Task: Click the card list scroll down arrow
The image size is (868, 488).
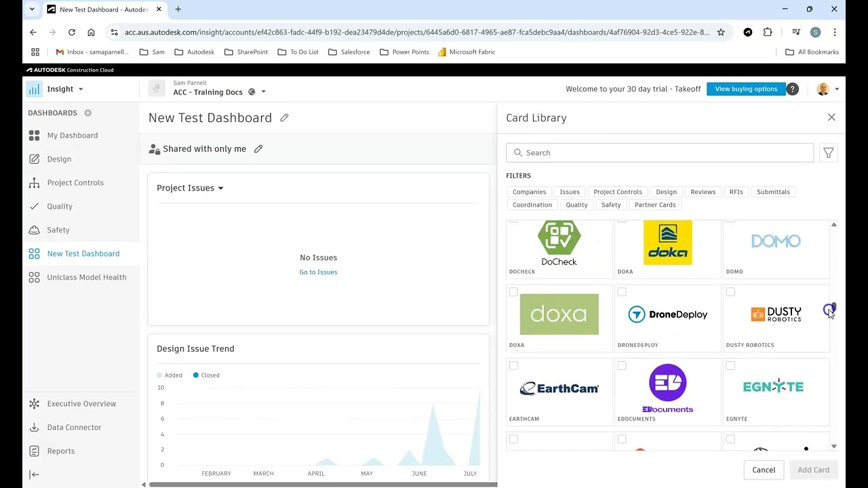Action: 833,447
